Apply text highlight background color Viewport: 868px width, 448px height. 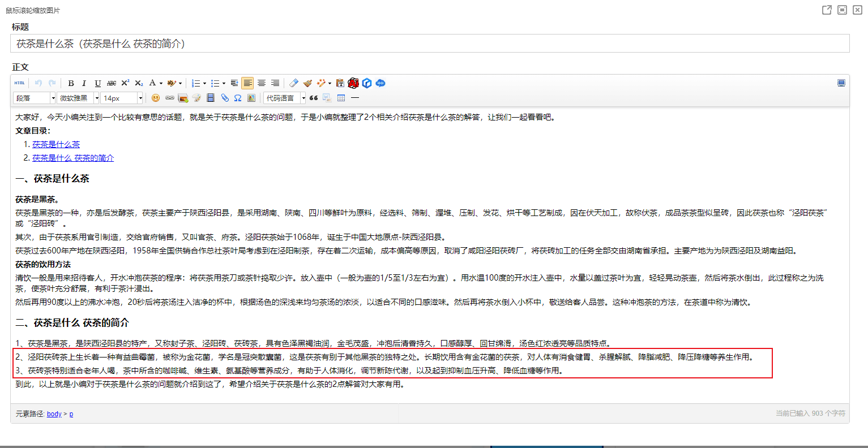point(172,83)
